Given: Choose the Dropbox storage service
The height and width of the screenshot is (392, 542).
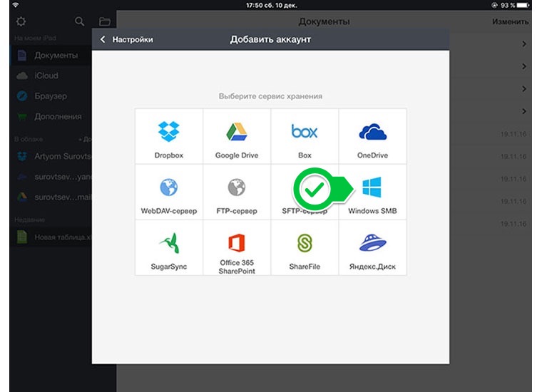Looking at the screenshot, I should [x=169, y=136].
